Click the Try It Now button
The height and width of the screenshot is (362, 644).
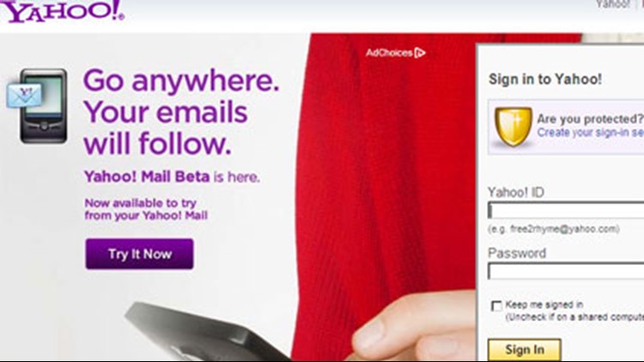click(x=139, y=254)
